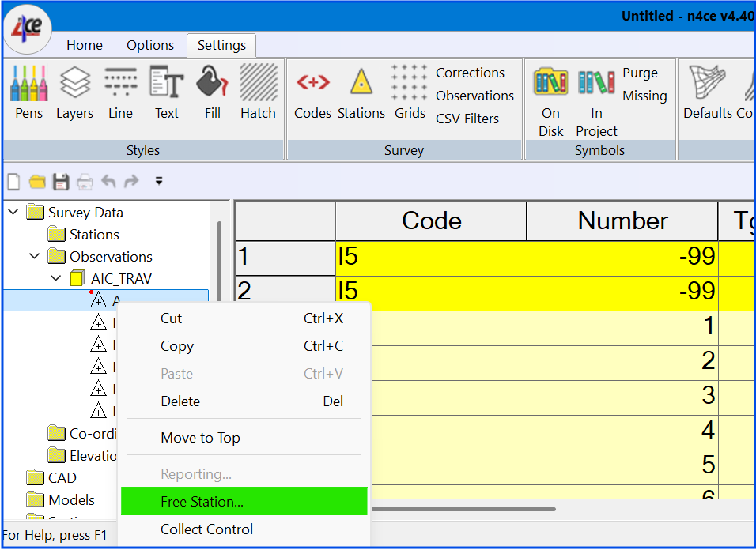
Task: Print using the printer icon
Action: 85,182
